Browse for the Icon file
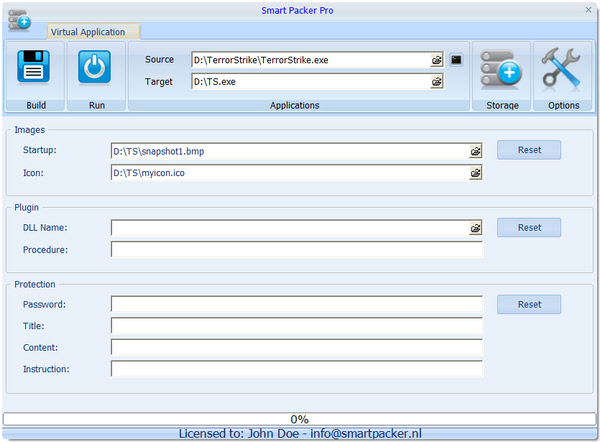The width and height of the screenshot is (600, 442). coord(475,173)
